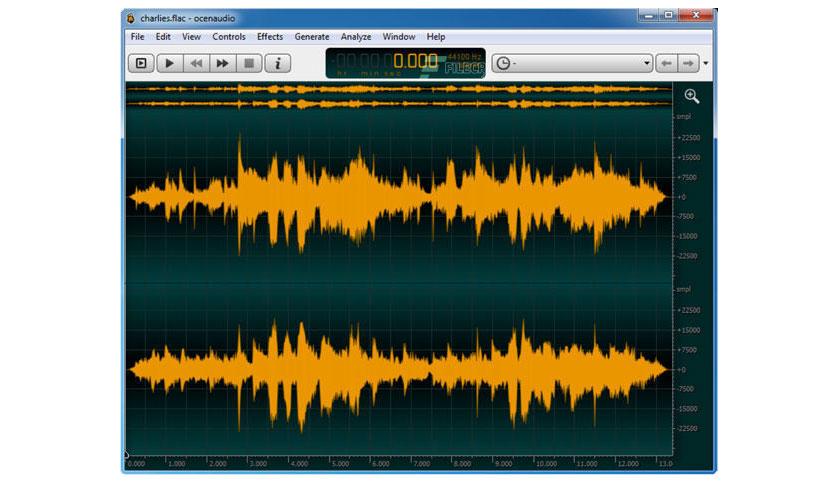Click the play selection icon in toolbar

(x=141, y=63)
